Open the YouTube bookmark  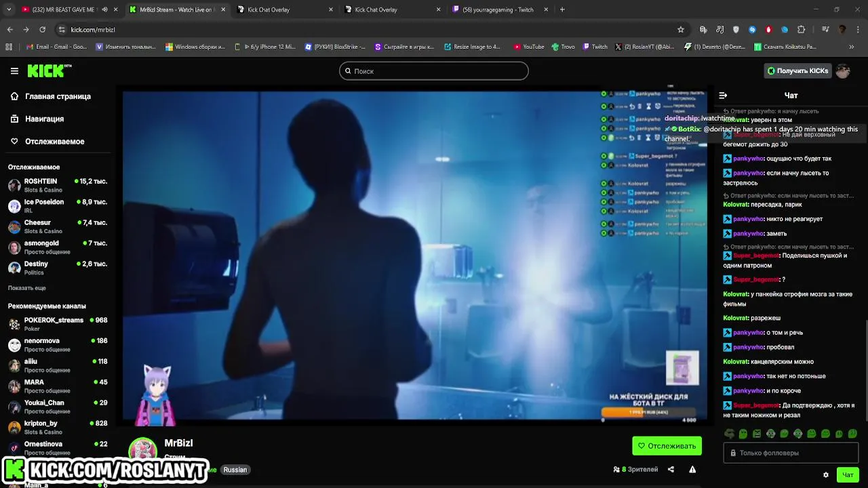coord(528,47)
